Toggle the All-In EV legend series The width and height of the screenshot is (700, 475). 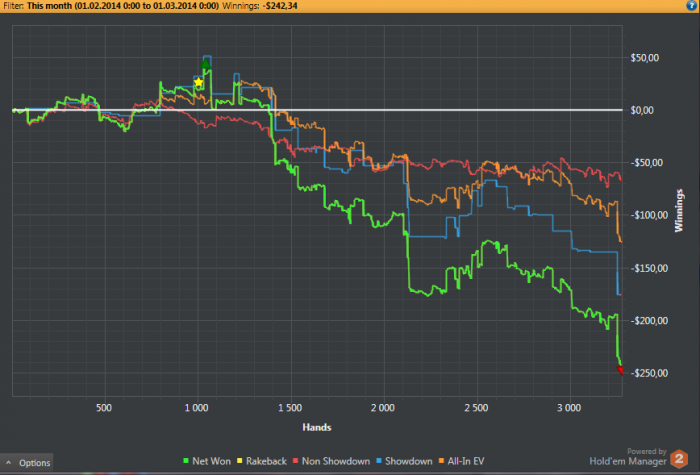(461, 461)
